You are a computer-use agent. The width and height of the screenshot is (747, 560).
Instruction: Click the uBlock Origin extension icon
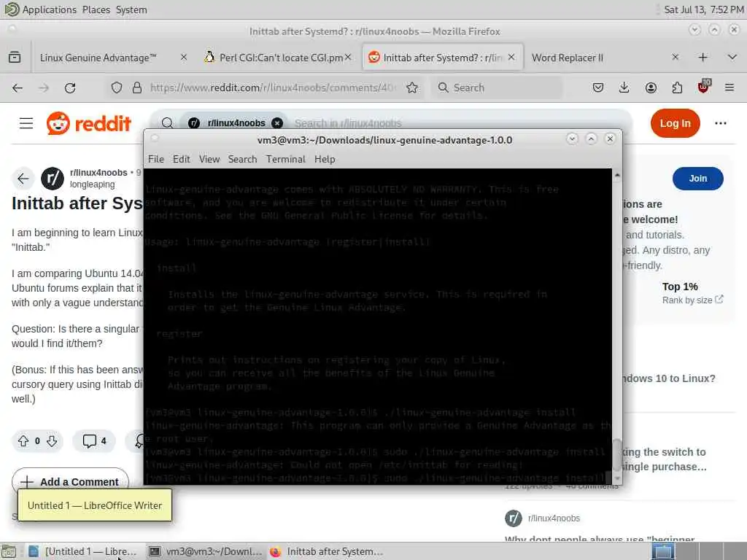tap(704, 87)
